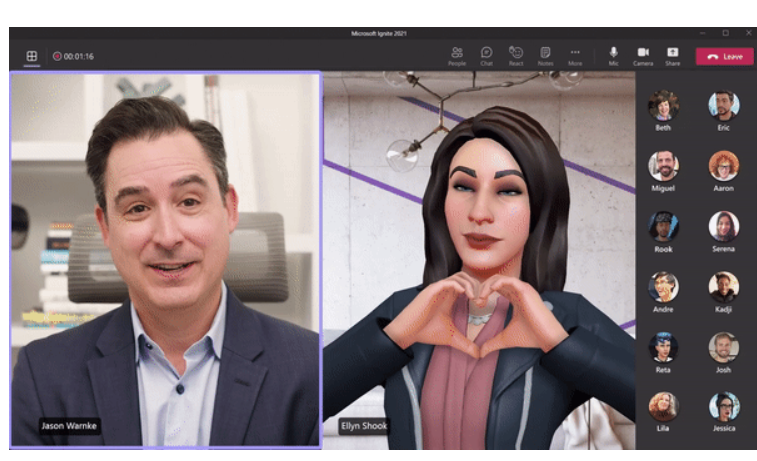
Task: Open the Chat panel
Action: click(486, 56)
